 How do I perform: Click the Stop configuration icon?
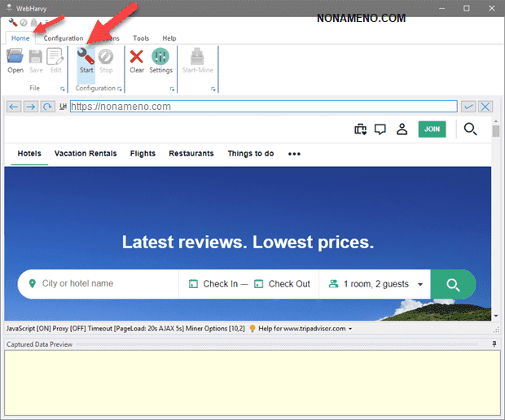pyautogui.click(x=106, y=57)
